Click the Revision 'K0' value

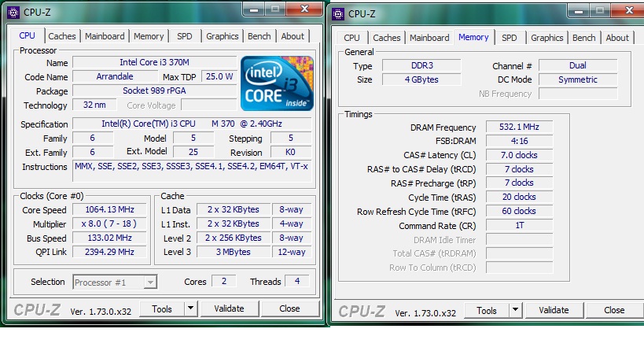pyautogui.click(x=290, y=152)
